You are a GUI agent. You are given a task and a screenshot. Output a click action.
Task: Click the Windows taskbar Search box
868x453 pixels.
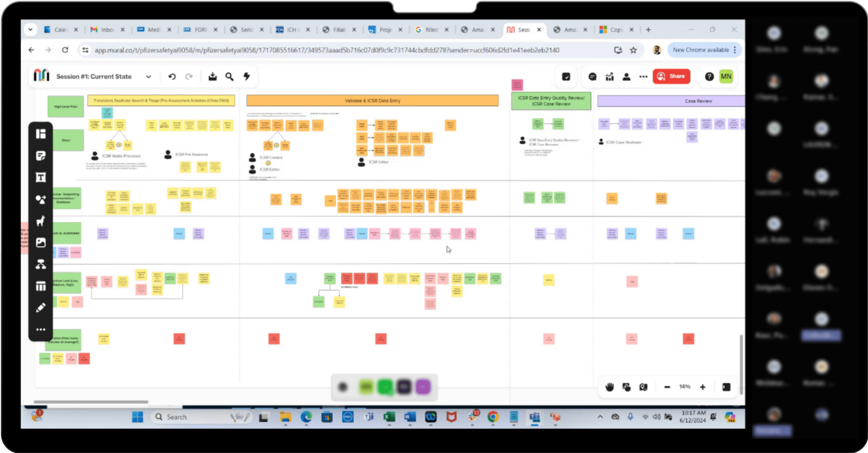tap(202, 417)
